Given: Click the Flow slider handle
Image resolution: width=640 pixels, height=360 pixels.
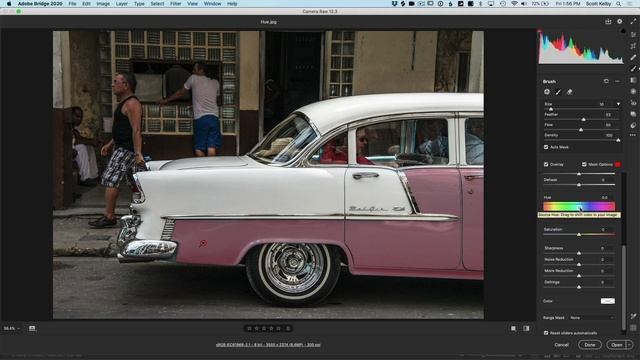Looking at the screenshot, I should pyautogui.click(x=581, y=130).
